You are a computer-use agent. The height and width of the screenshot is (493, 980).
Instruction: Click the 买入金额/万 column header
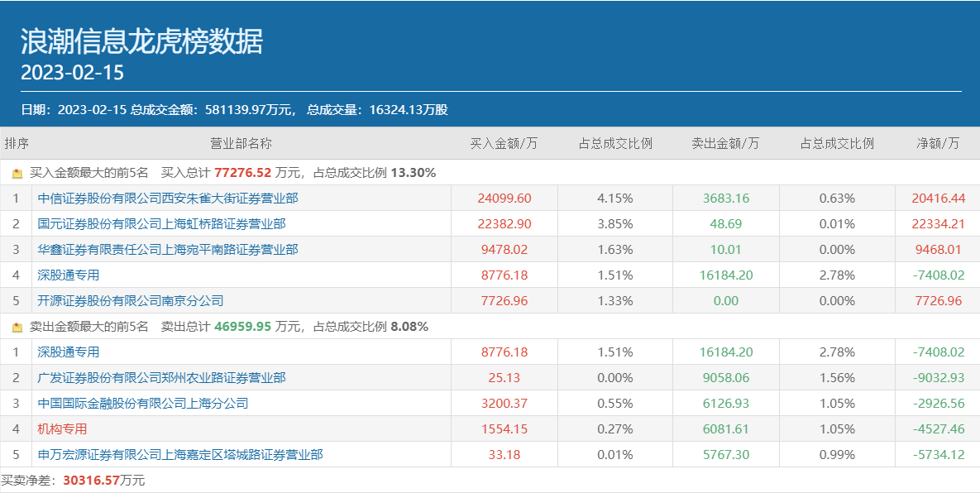tap(504, 143)
